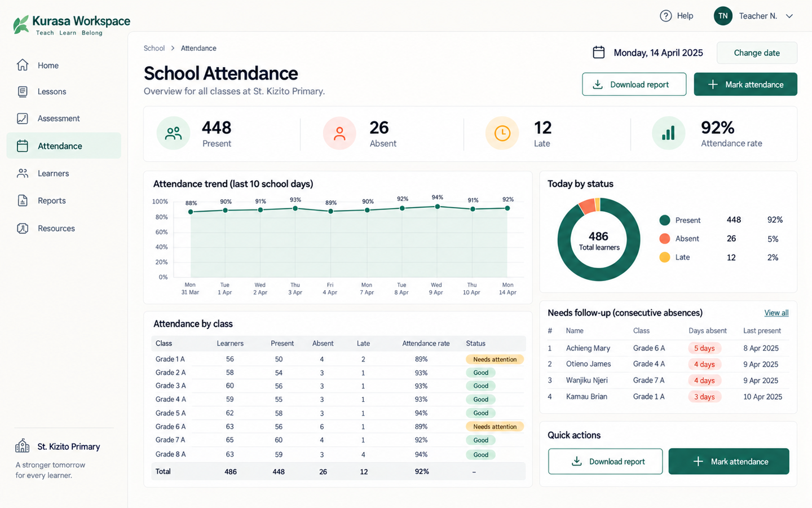Screen dimensions: 812x508
Task: Go to Assessment in sidebar
Action: tap(64, 119)
